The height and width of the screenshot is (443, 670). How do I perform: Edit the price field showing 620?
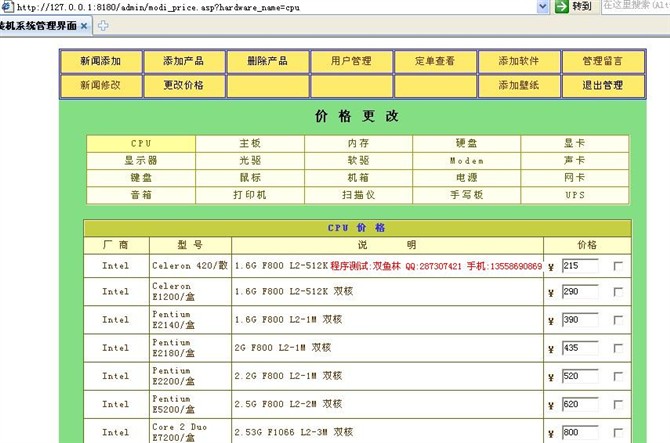pos(580,404)
